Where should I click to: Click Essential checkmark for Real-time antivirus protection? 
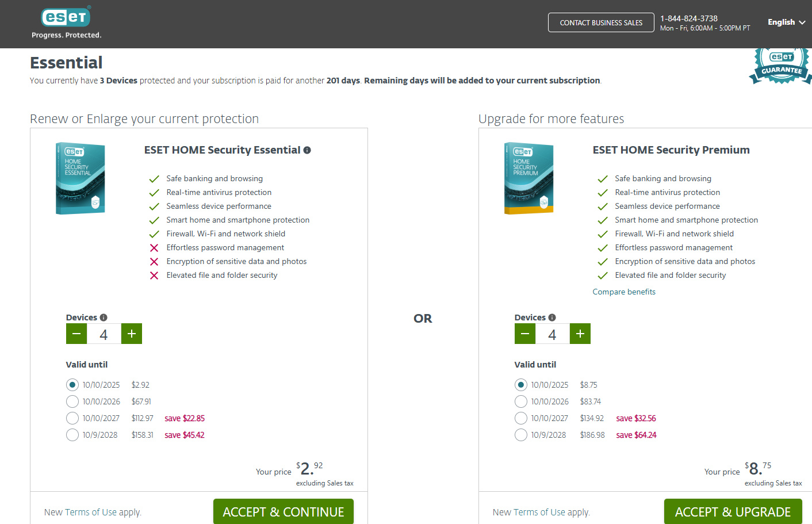154,193
